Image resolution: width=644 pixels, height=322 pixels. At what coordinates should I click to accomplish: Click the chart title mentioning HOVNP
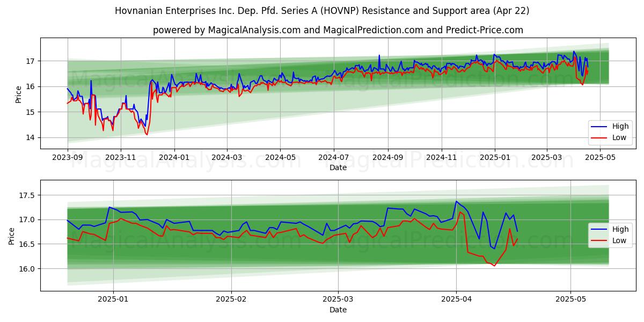pos(322,11)
